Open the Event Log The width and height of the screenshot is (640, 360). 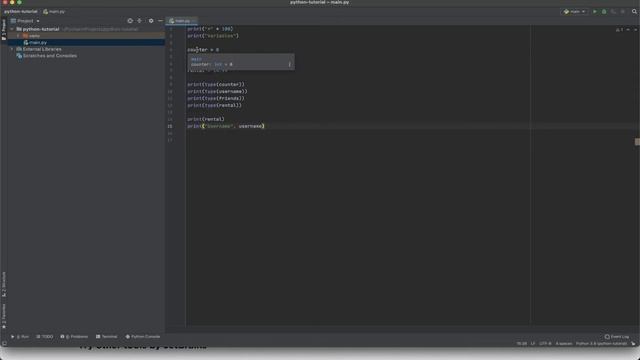point(617,337)
